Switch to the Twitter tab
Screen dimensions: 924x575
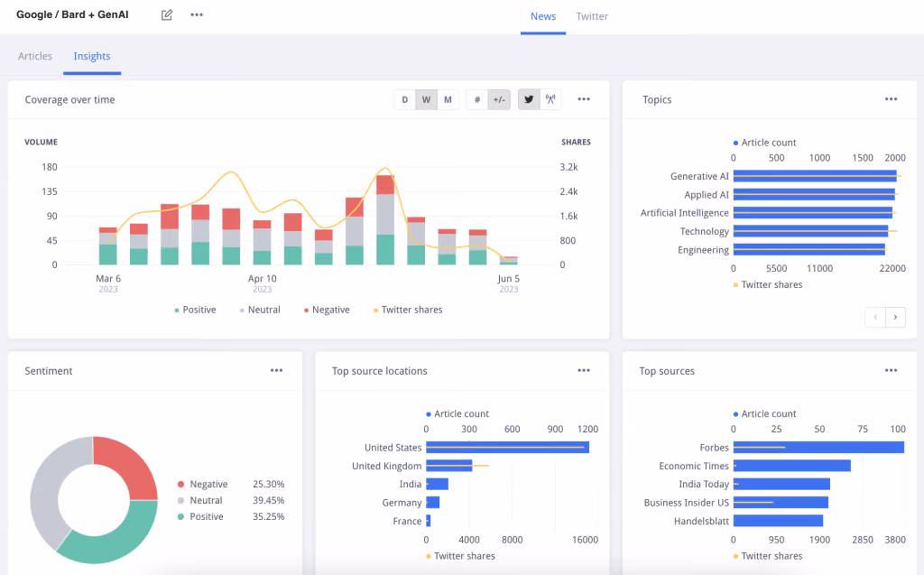(592, 16)
